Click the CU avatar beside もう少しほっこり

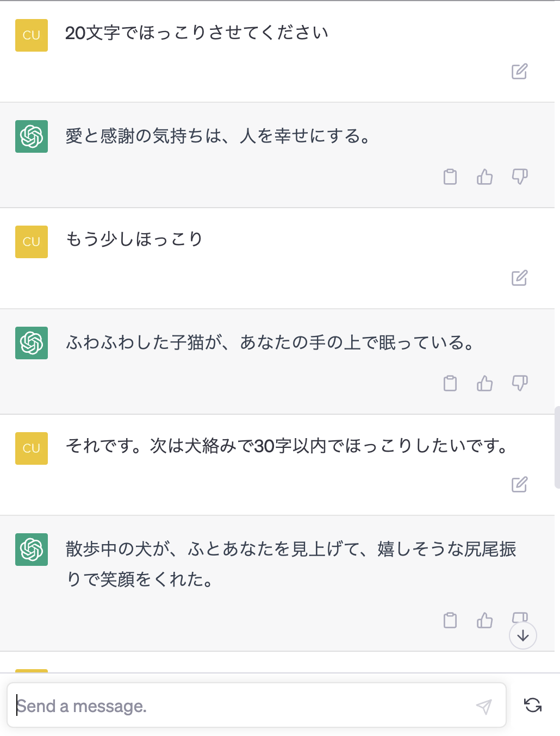pyautogui.click(x=32, y=242)
